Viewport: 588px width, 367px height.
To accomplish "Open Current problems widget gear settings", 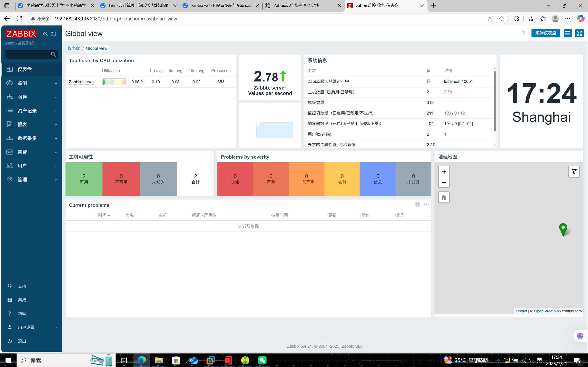I will pos(418,204).
